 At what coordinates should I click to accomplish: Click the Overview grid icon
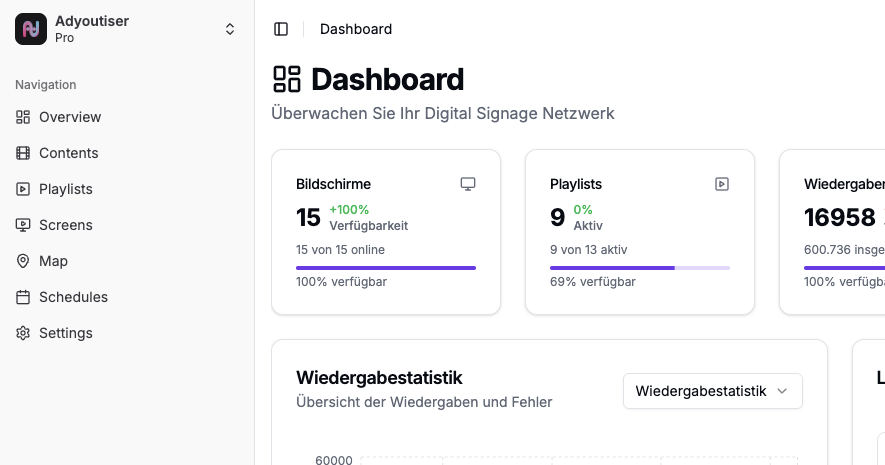click(23, 117)
